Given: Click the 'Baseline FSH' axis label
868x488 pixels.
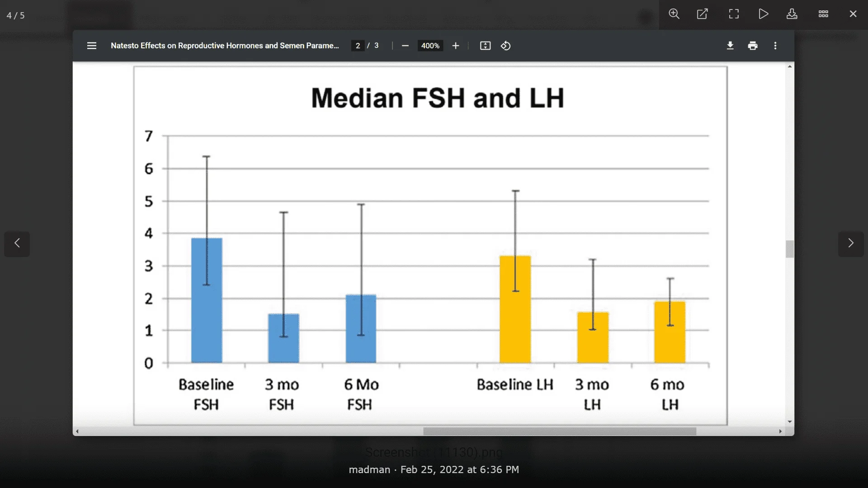Looking at the screenshot, I should 206,394.
